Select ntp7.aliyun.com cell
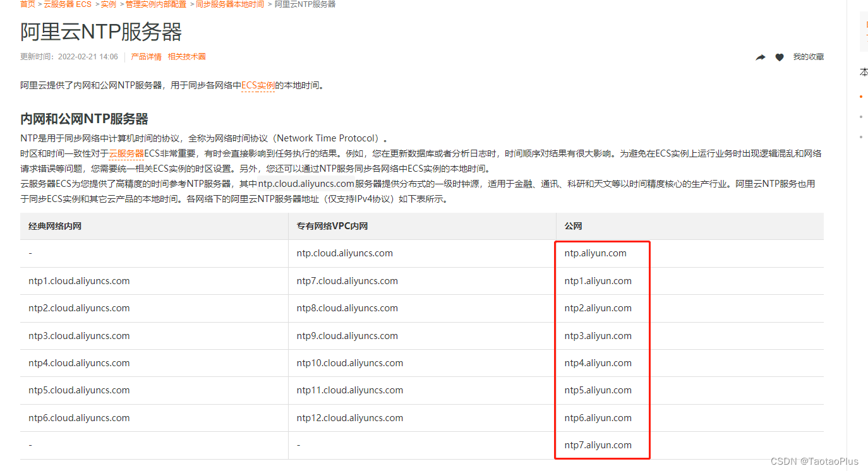This screenshot has width=868, height=471. [690, 445]
